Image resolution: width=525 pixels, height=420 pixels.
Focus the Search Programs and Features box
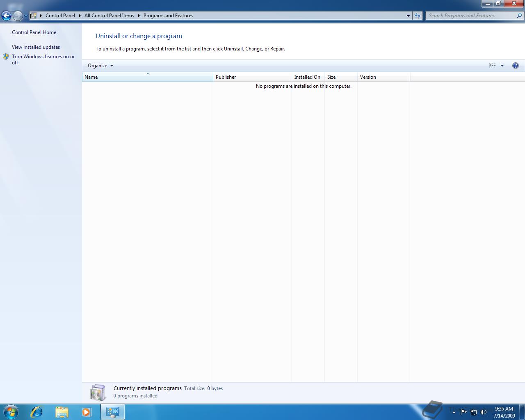471,16
